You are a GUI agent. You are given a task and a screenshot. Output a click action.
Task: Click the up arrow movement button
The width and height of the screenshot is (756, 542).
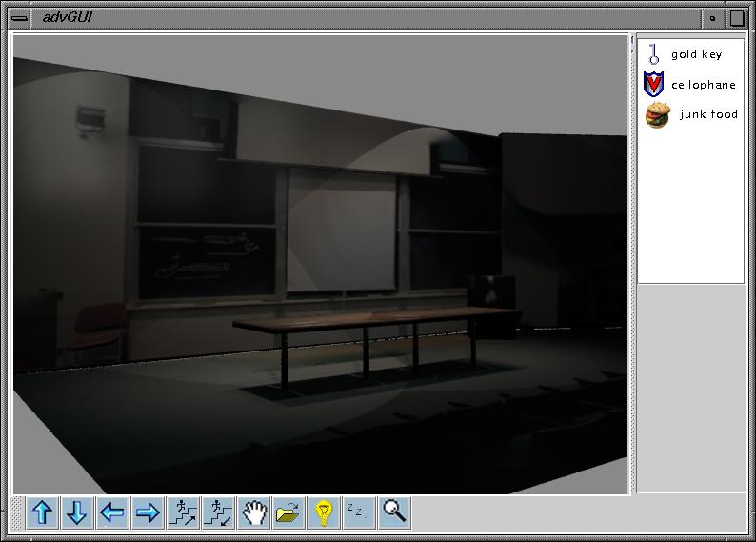42,513
